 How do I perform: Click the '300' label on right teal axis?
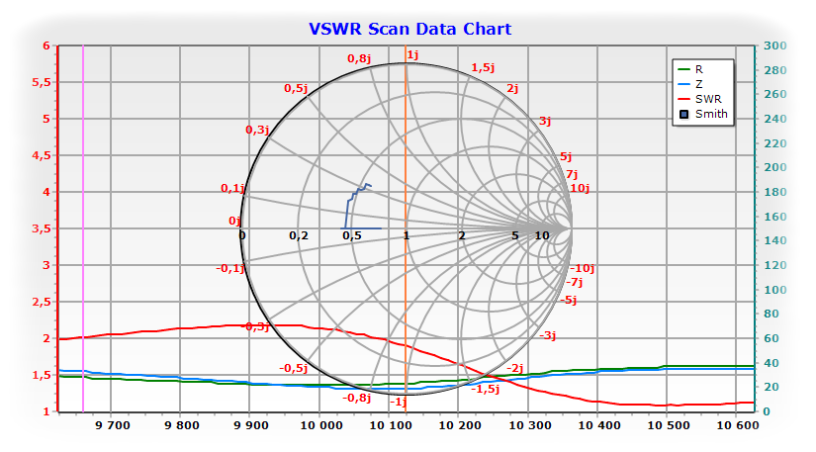[775, 46]
